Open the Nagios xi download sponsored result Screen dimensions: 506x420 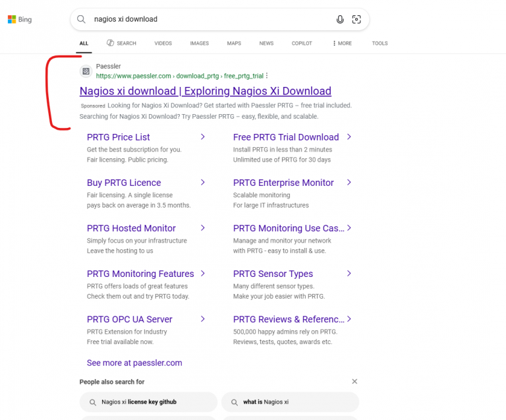205,91
